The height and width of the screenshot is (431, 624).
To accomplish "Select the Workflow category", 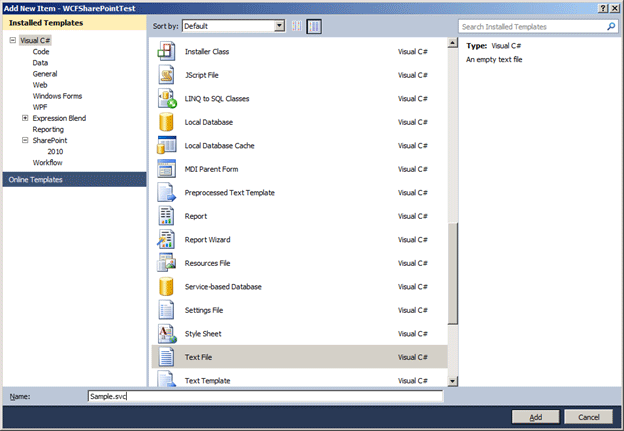I will [x=47, y=162].
